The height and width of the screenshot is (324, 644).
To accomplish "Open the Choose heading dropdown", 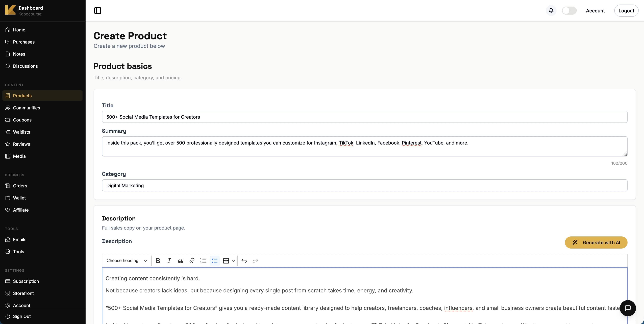I will click(127, 261).
